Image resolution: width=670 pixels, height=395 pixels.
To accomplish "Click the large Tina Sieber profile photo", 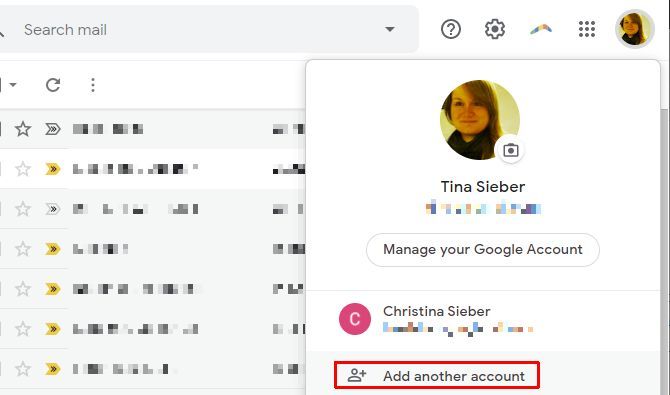I will [x=480, y=120].
